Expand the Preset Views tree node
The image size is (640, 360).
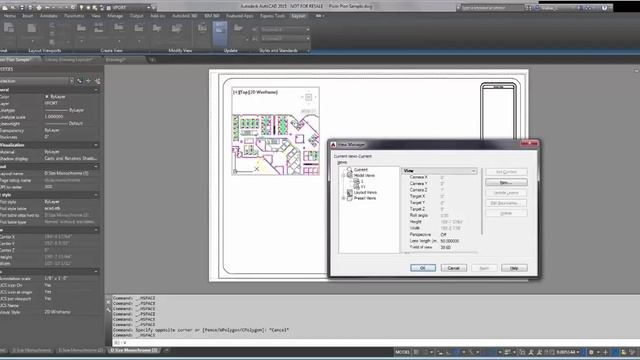pos(343,198)
